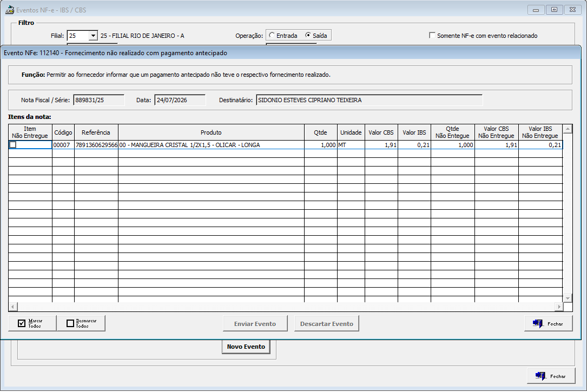Image resolution: width=587 pixels, height=392 pixels.
Task: Open the Filial dropdown list
Action: (93, 36)
